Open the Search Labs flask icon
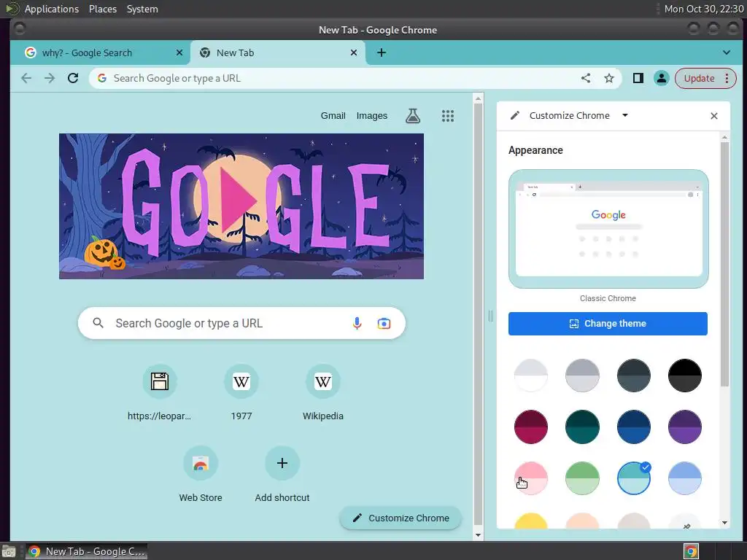The height and width of the screenshot is (560, 747). tap(413, 116)
